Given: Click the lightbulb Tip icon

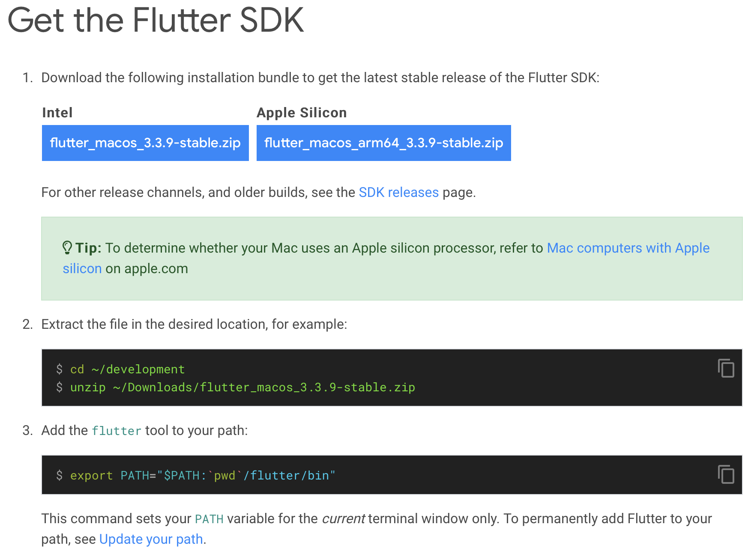Looking at the screenshot, I should coord(67,248).
